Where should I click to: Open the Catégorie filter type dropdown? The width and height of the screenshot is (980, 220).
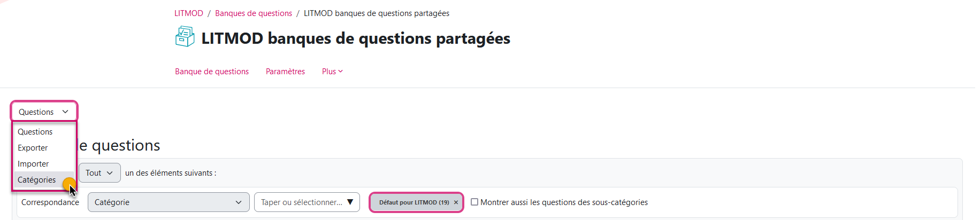point(169,202)
